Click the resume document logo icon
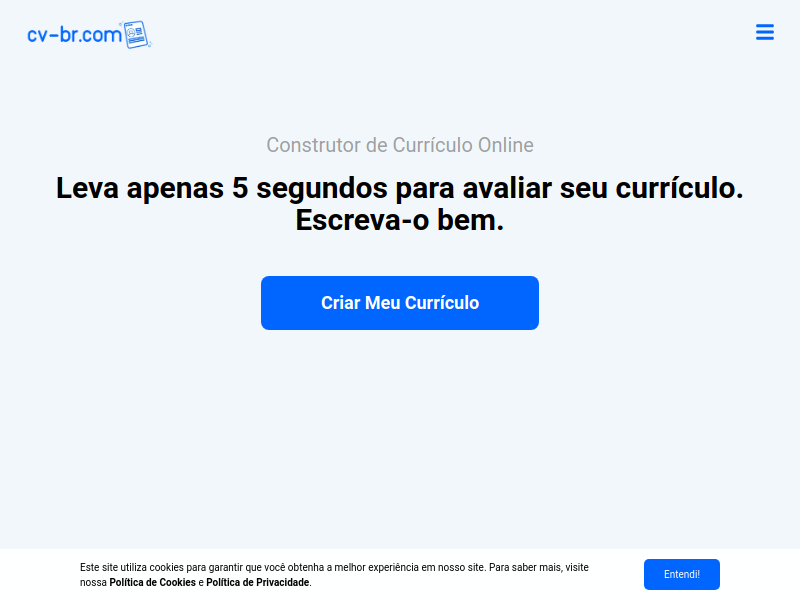This screenshot has height=600, width=800. [136, 35]
